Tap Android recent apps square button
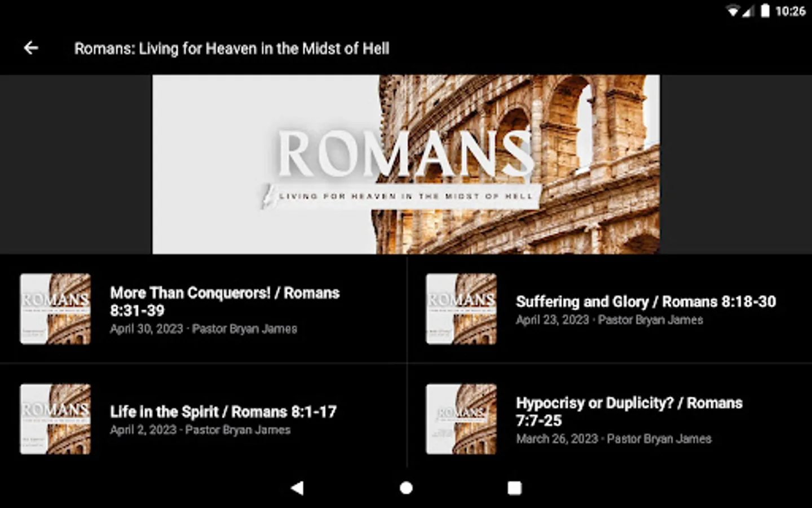The height and width of the screenshot is (508, 812). click(x=514, y=488)
